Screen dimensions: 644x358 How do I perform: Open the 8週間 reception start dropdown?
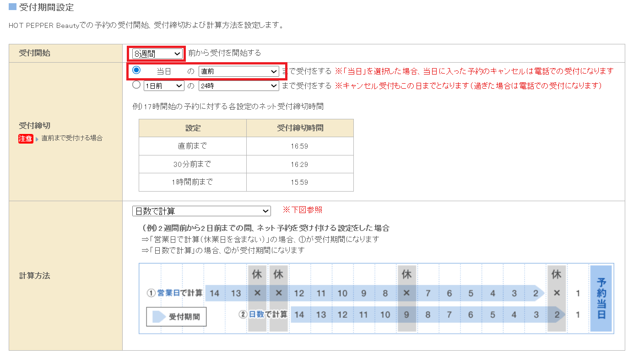tap(157, 53)
